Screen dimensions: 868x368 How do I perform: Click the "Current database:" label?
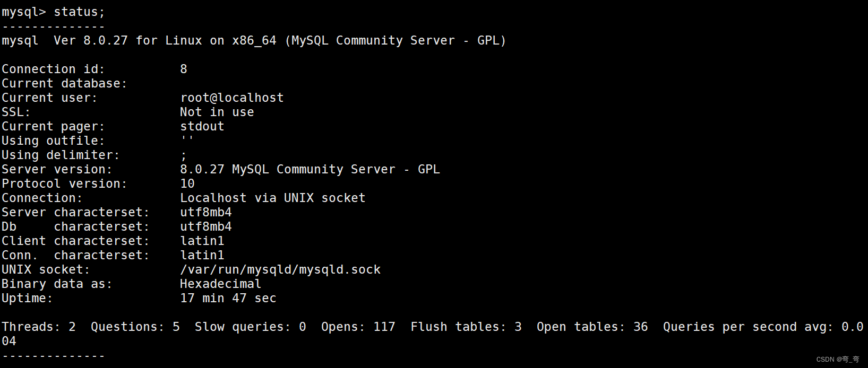pos(64,84)
